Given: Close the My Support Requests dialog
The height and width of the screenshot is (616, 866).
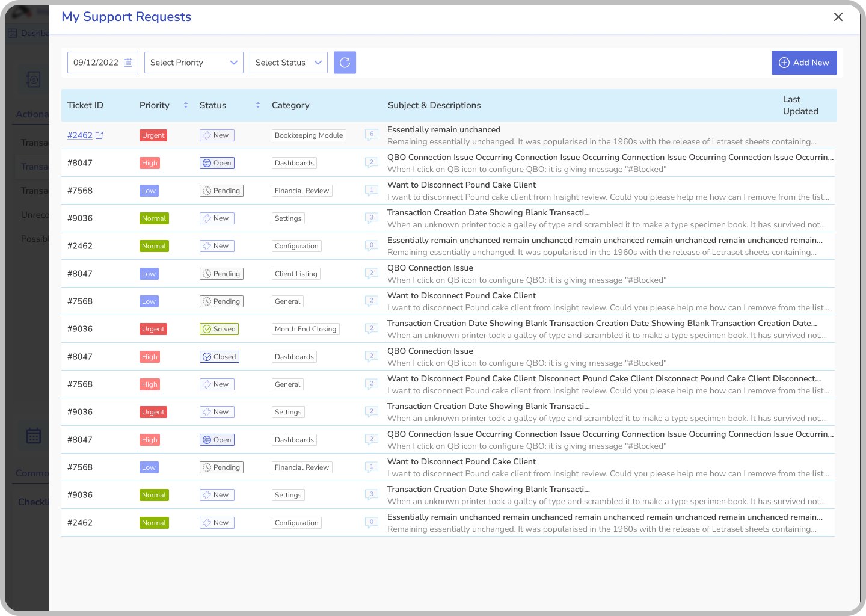Looking at the screenshot, I should pos(838,17).
